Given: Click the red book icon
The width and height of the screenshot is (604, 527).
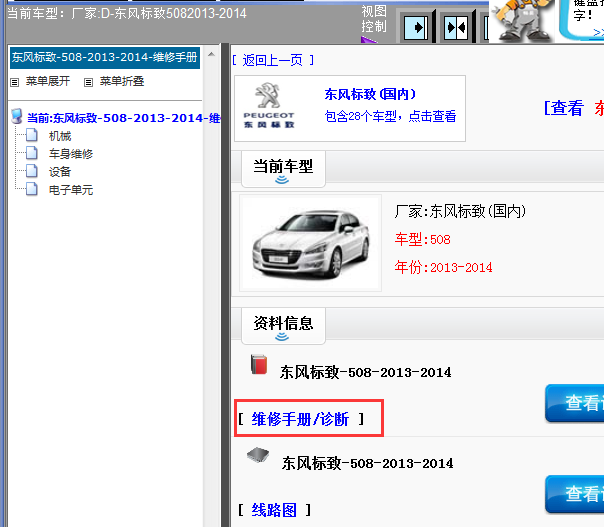Looking at the screenshot, I should [x=259, y=364].
